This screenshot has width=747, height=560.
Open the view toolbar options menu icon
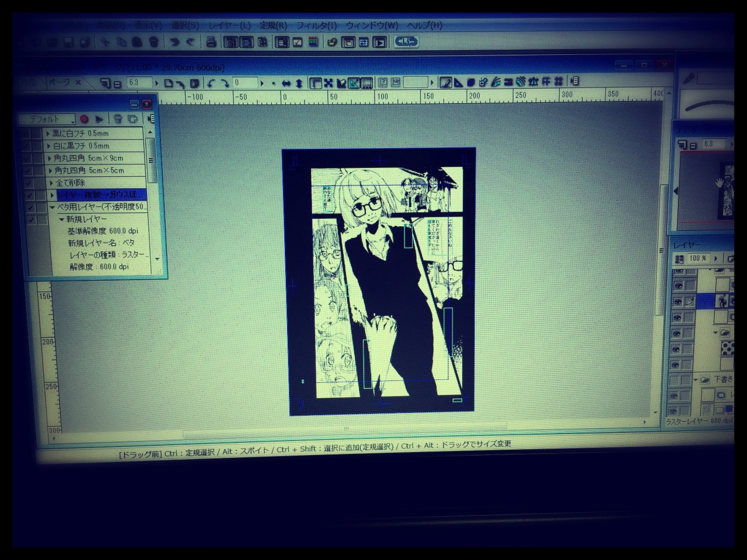(574, 81)
